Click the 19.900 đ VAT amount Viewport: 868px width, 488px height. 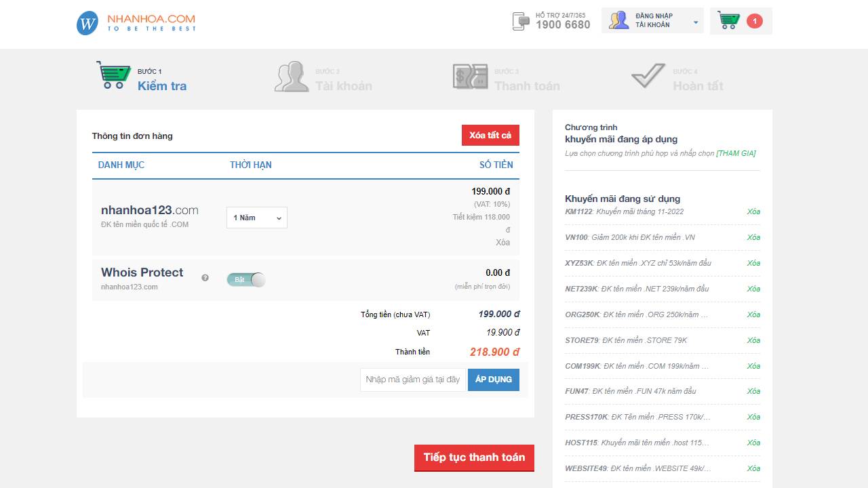coord(502,332)
